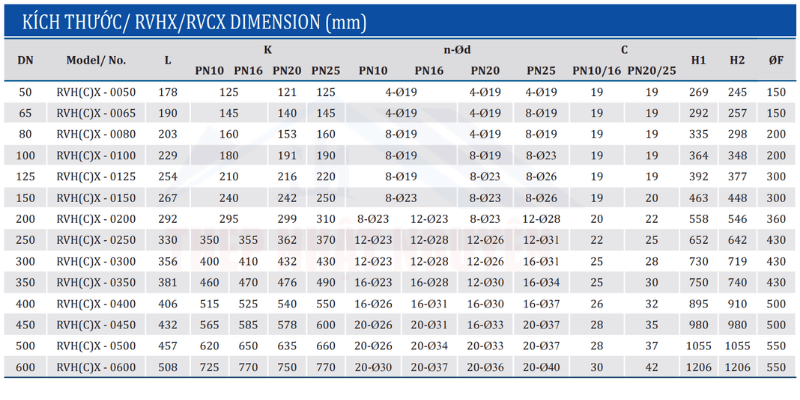
Task: Click C value '42' in the 0600 row
Action: [652, 367]
